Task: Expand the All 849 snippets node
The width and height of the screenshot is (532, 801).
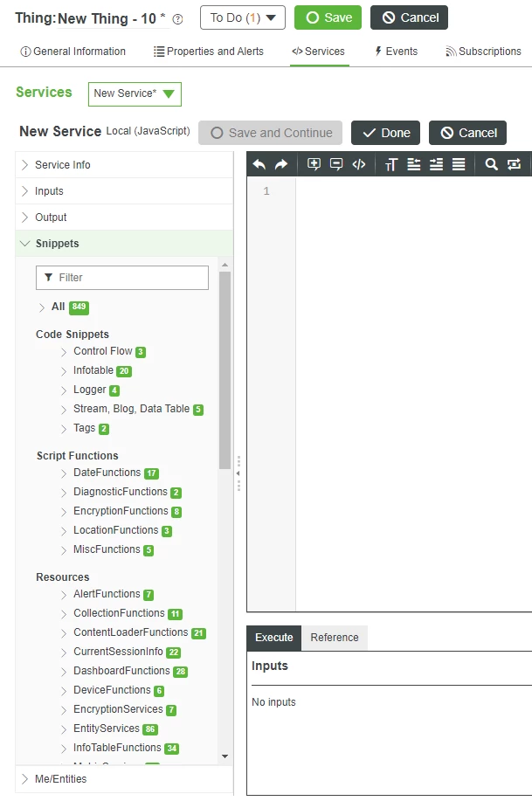Action: click(x=42, y=307)
